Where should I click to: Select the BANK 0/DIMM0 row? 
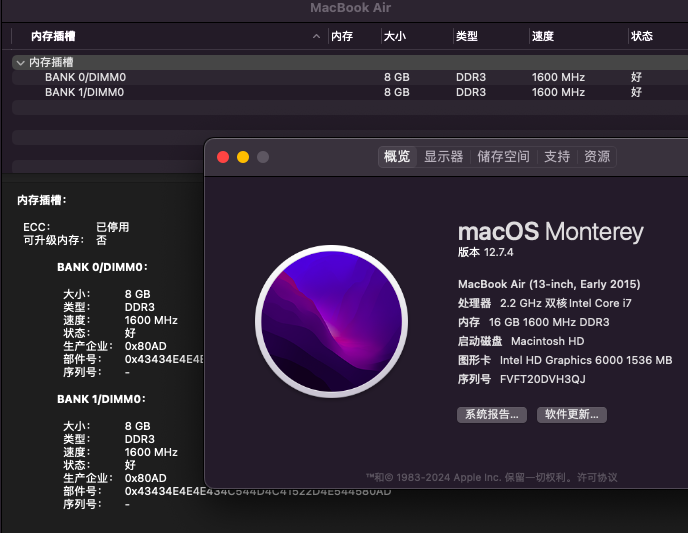coord(350,77)
